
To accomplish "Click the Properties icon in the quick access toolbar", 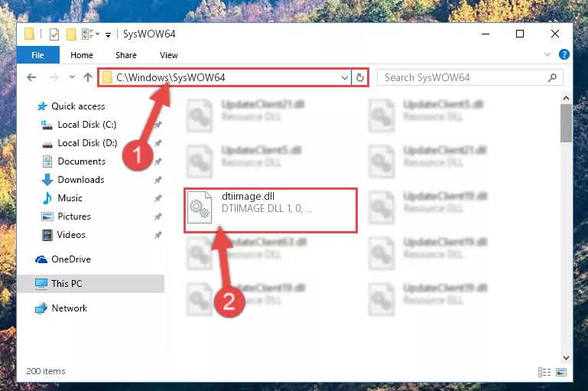I will 54,34.
